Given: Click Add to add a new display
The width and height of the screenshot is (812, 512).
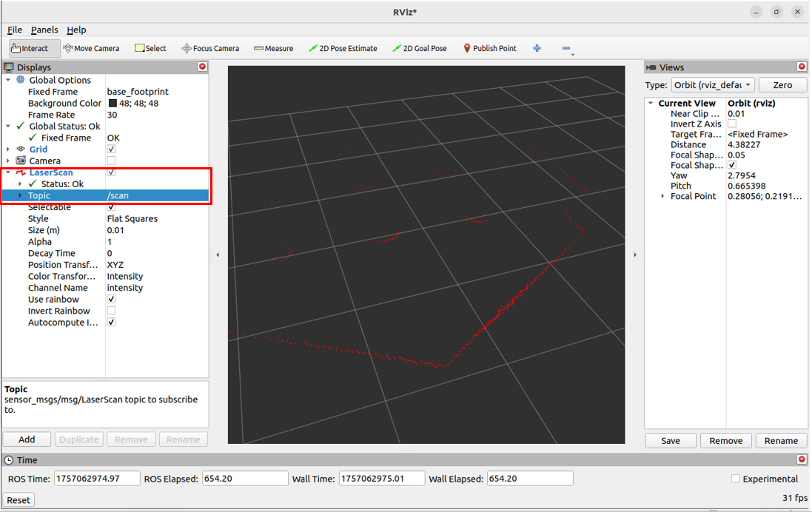Looking at the screenshot, I should pos(27,439).
